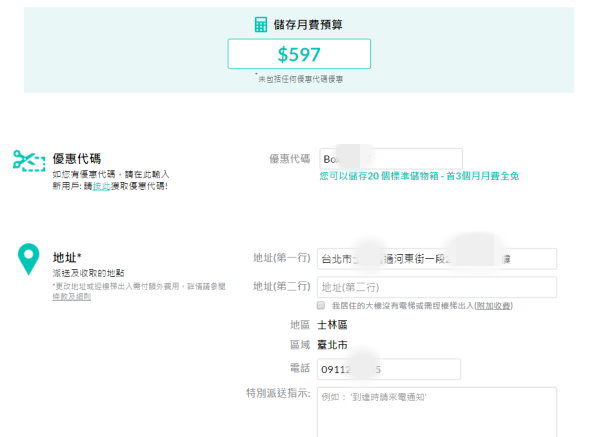
Task: Check the no-elevator building checkbox
Action: [x=321, y=305]
